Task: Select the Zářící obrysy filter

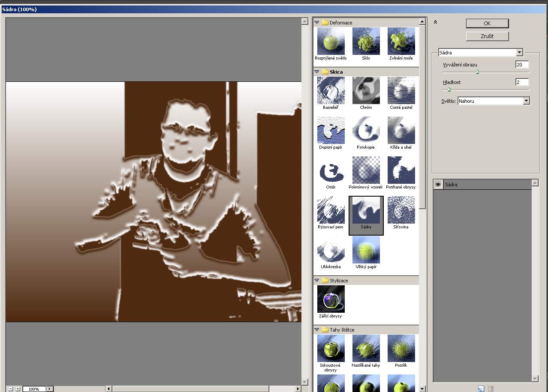Action: [331, 299]
